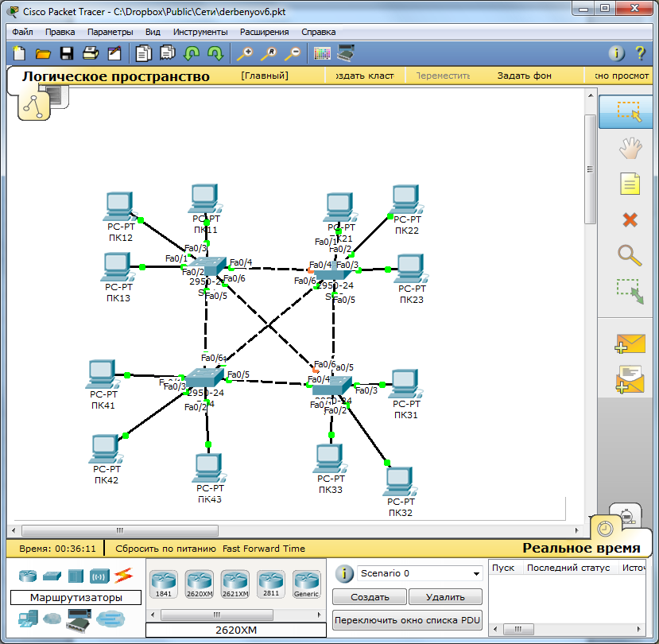Image resolution: width=659 pixels, height=644 pixels.
Task: Select the Connections lightning bolt icon
Action: [x=123, y=575]
